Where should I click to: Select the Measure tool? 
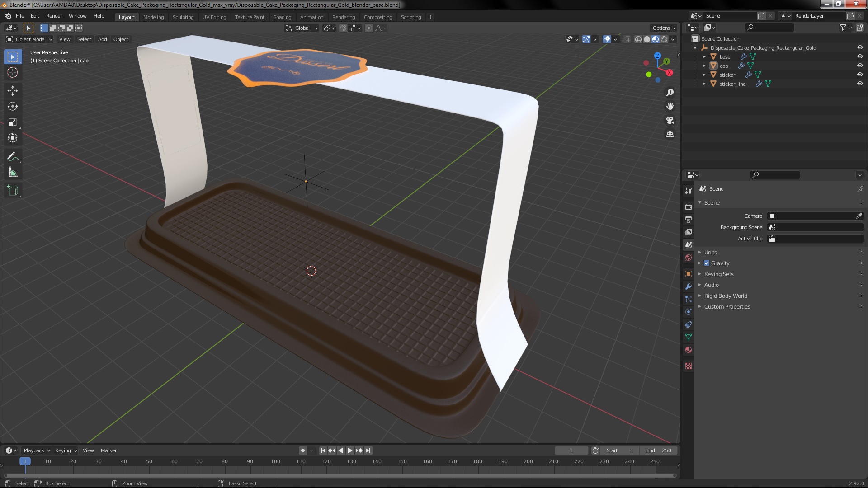point(13,173)
